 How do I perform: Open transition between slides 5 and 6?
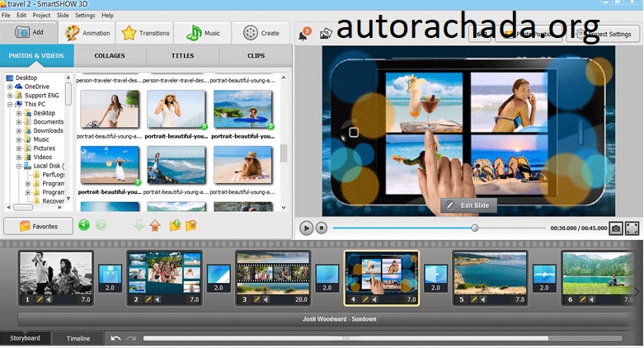(544, 278)
